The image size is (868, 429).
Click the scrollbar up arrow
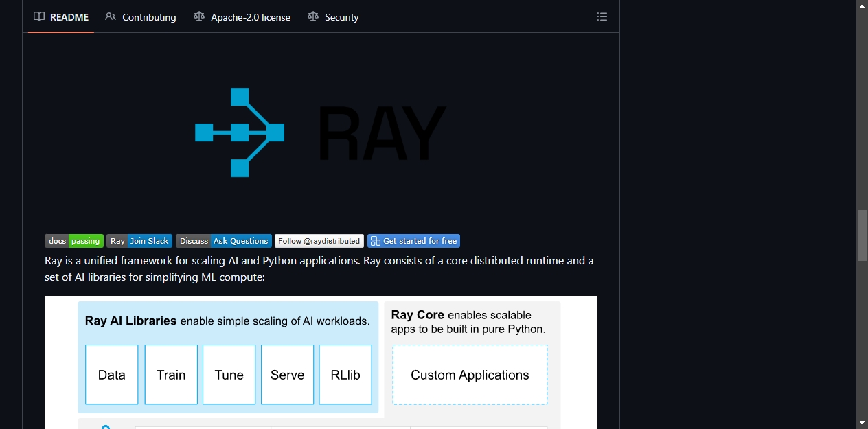tap(862, 5)
